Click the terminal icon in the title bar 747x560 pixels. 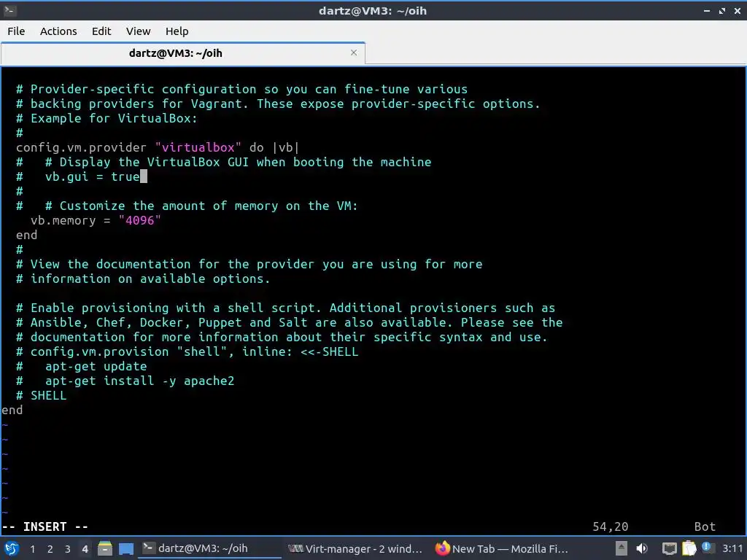(9, 10)
